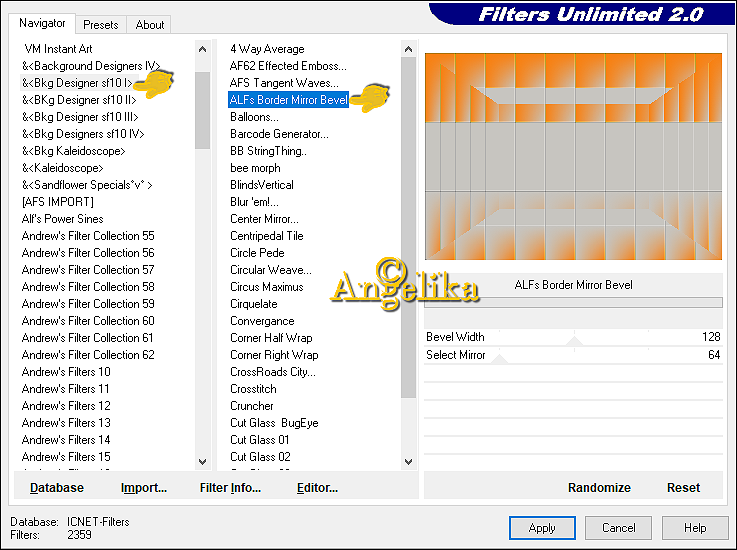Screen dimensions: 737x550
Task: Pick the CrossRoads City... filter
Action: 273,372
